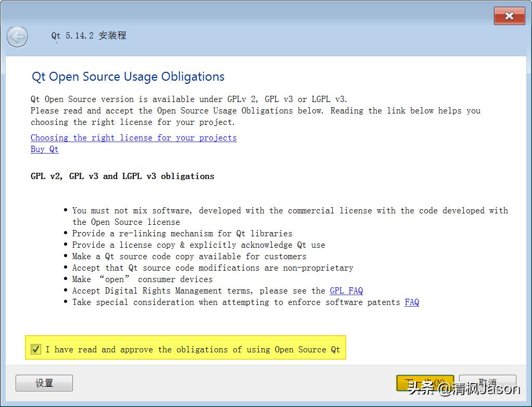Select the grey circular arrow at top left
The width and height of the screenshot is (532, 407).
coord(17,37)
